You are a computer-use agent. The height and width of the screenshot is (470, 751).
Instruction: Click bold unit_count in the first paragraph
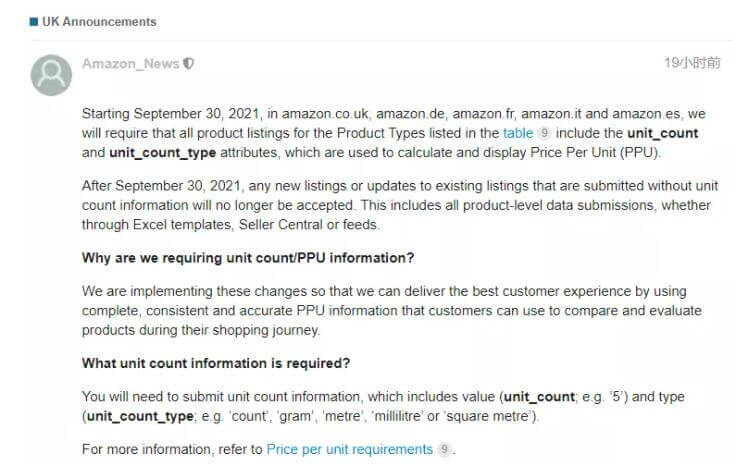(x=662, y=133)
